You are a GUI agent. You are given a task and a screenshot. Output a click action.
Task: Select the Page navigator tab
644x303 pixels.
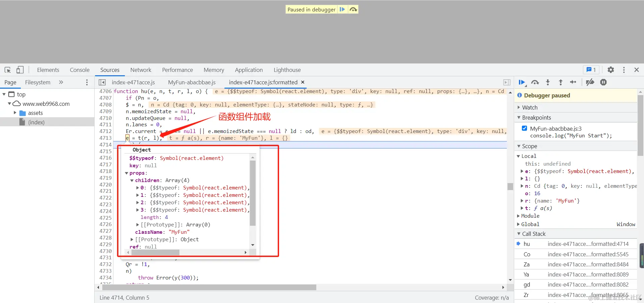[x=10, y=82]
